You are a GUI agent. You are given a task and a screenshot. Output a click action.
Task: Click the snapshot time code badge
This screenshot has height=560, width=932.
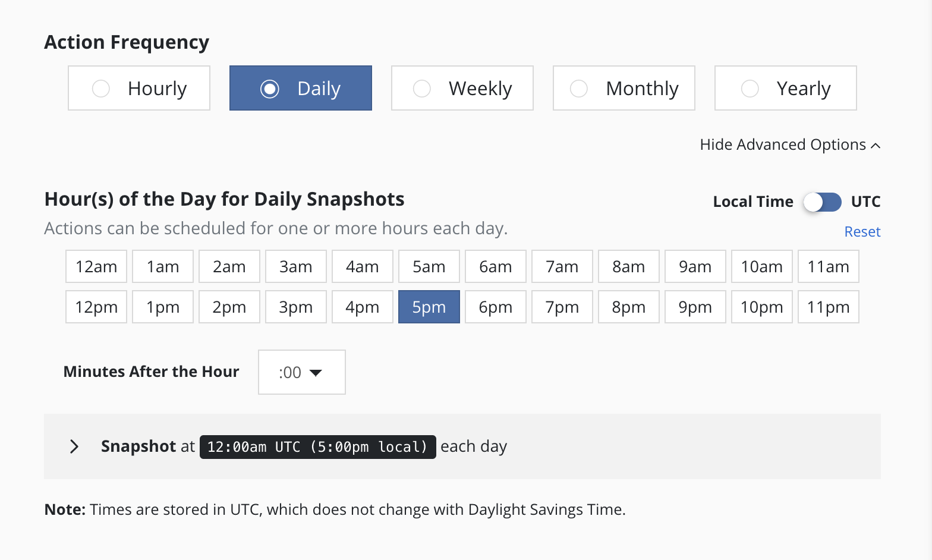[317, 447]
